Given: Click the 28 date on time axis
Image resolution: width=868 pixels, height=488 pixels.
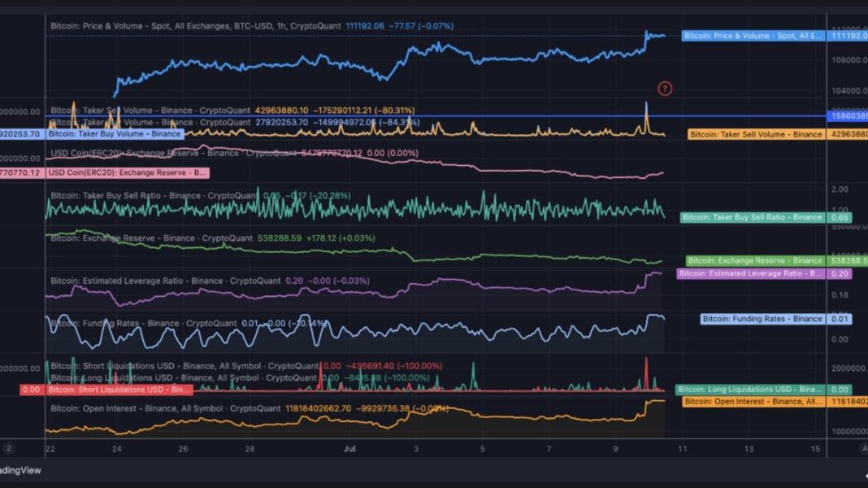Looking at the screenshot, I should 250,449.
